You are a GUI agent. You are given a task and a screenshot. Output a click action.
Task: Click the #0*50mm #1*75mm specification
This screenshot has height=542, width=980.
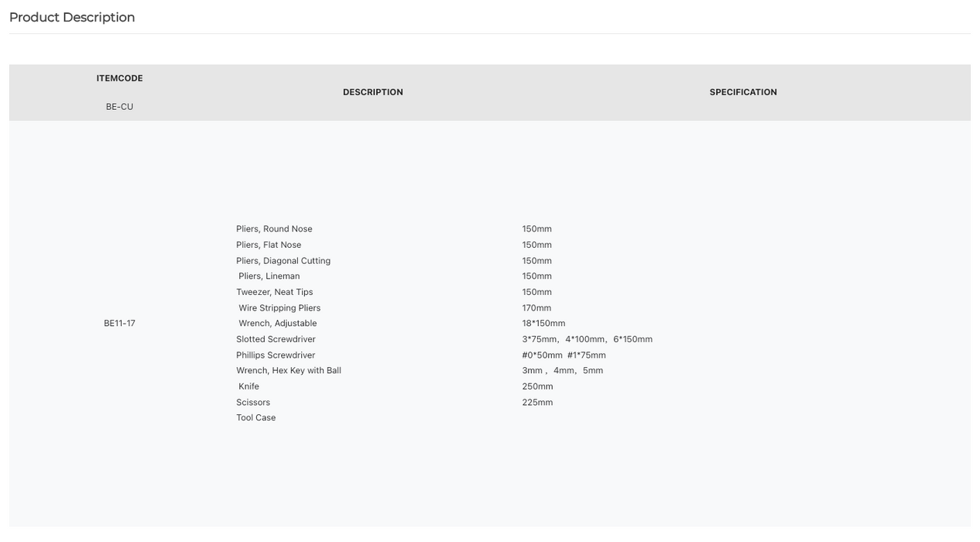pyautogui.click(x=564, y=355)
